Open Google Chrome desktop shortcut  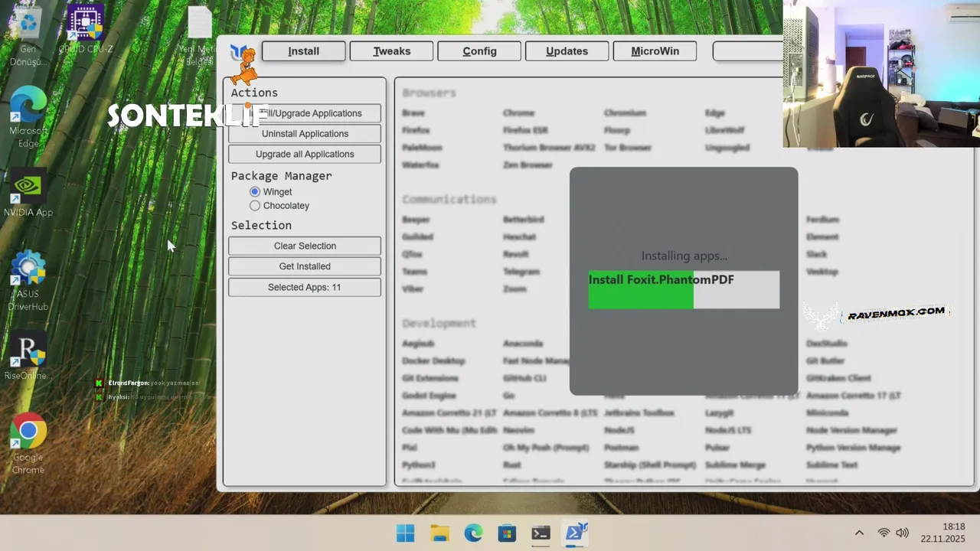coord(28,444)
